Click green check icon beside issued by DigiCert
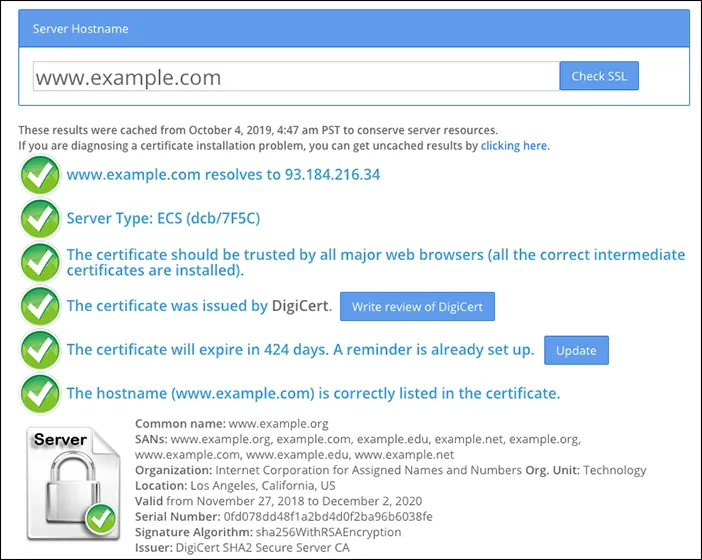 click(x=40, y=306)
